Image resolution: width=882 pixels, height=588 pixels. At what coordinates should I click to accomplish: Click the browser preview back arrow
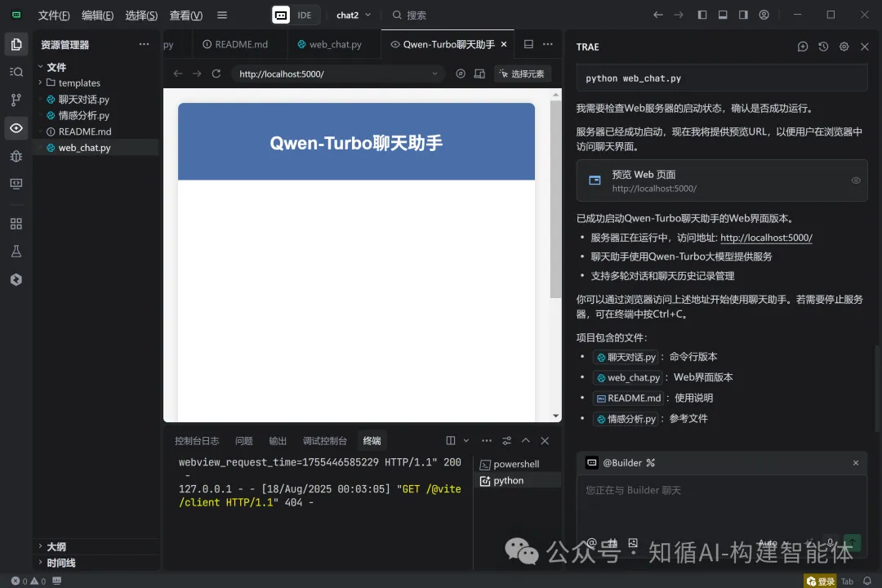(178, 73)
